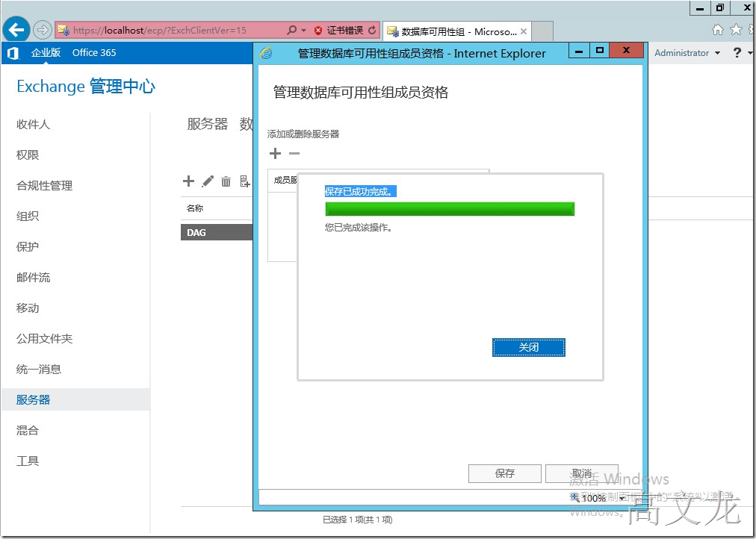756x539 pixels.
Task: Click the search magnifier in the address bar
Action: coord(291,31)
